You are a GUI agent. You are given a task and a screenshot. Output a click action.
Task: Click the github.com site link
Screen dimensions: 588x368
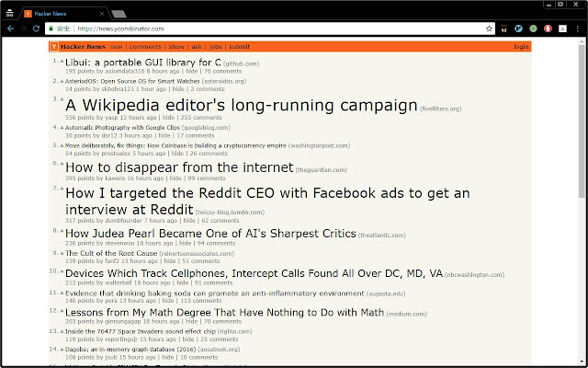point(241,63)
